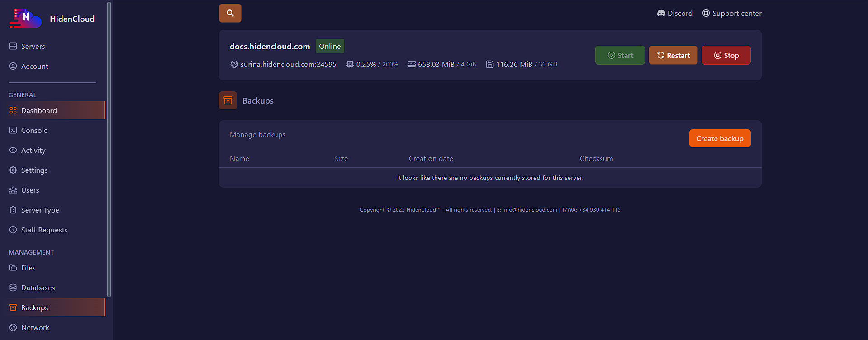This screenshot has height=340, width=868.
Task: Click the Settings gear icon
Action: click(13, 170)
